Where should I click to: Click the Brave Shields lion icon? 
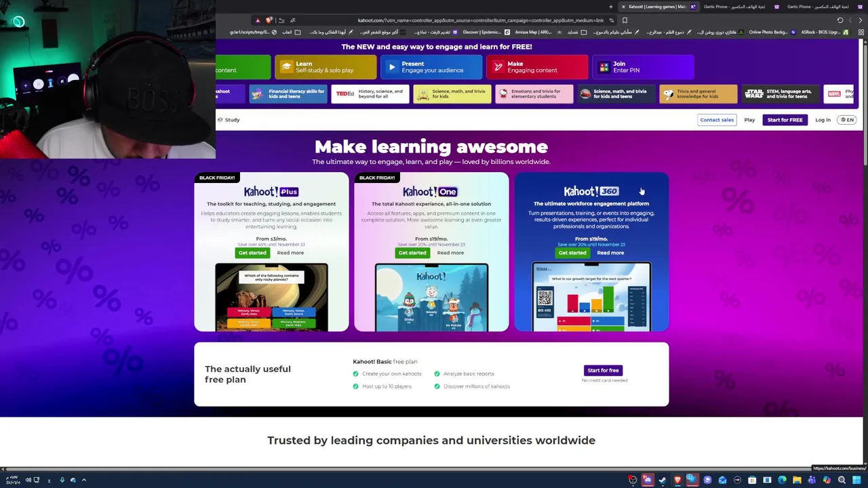point(269,20)
